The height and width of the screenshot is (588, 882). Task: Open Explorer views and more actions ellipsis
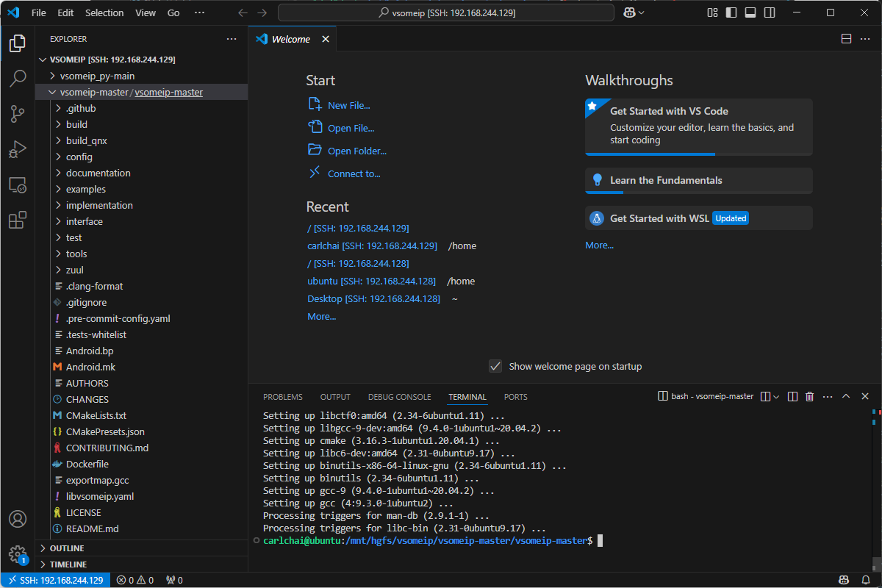pos(232,39)
